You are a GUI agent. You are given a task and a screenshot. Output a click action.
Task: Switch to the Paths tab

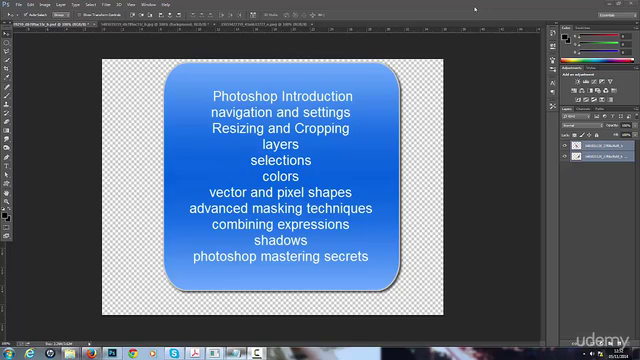point(599,109)
